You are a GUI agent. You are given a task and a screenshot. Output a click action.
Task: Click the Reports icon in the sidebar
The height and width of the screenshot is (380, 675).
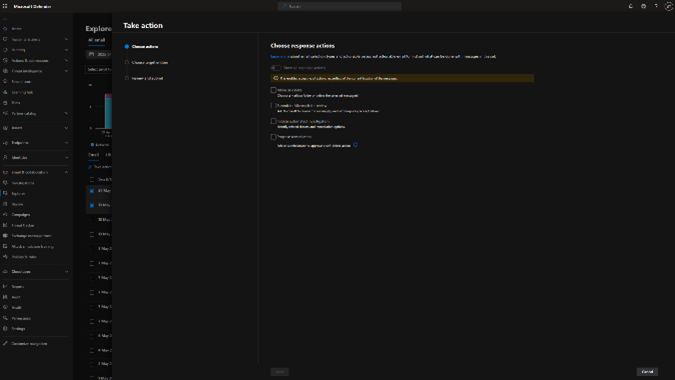[5, 286]
